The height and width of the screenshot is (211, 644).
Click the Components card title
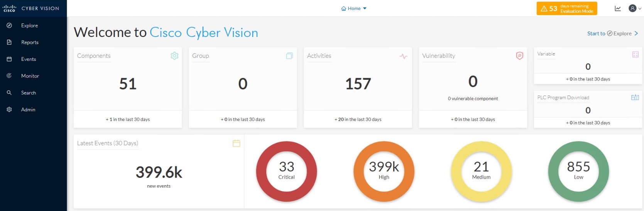(94, 56)
